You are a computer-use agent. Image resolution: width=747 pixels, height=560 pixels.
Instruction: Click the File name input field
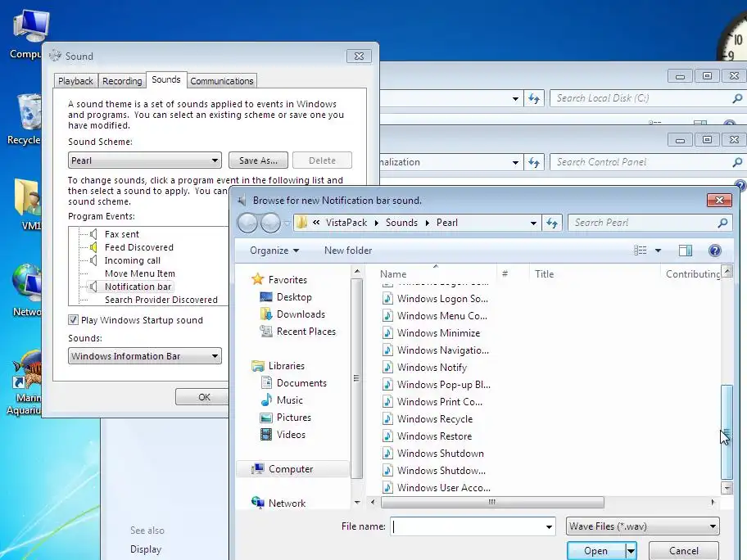click(x=467, y=526)
